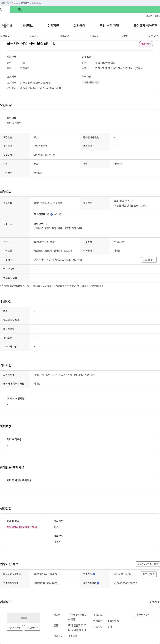Click the 국민연금, 고용보험, 산재보험, 건강보험 text
Viewport: 160px width, 644px height.
[53, 251]
